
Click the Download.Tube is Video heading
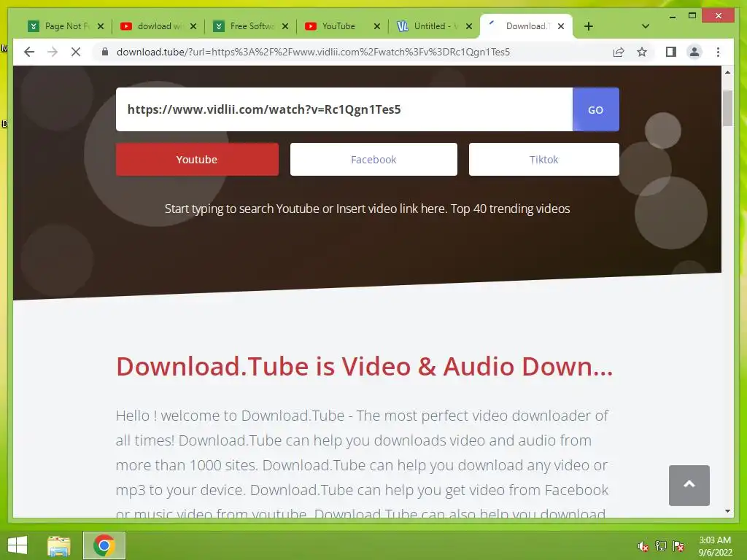pos(365,366)
